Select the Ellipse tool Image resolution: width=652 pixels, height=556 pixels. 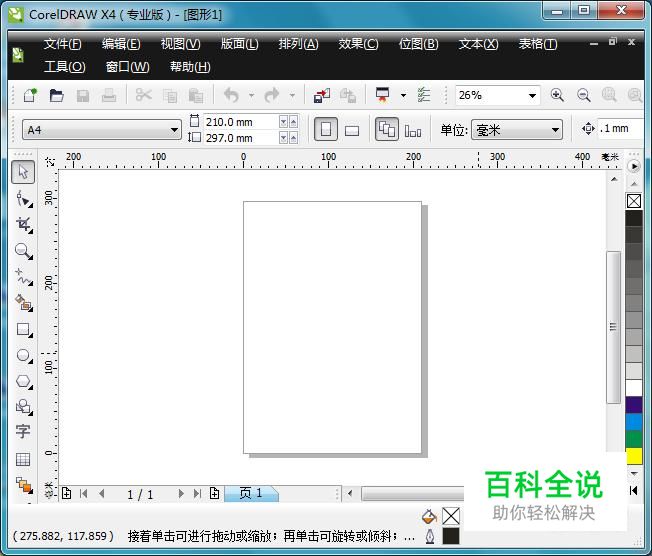(x=24, y=356)
